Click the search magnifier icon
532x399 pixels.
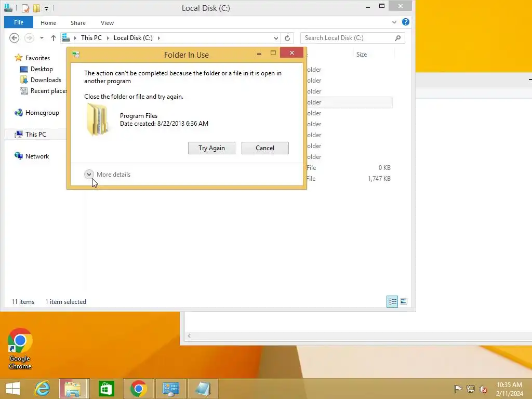point(398,38)
